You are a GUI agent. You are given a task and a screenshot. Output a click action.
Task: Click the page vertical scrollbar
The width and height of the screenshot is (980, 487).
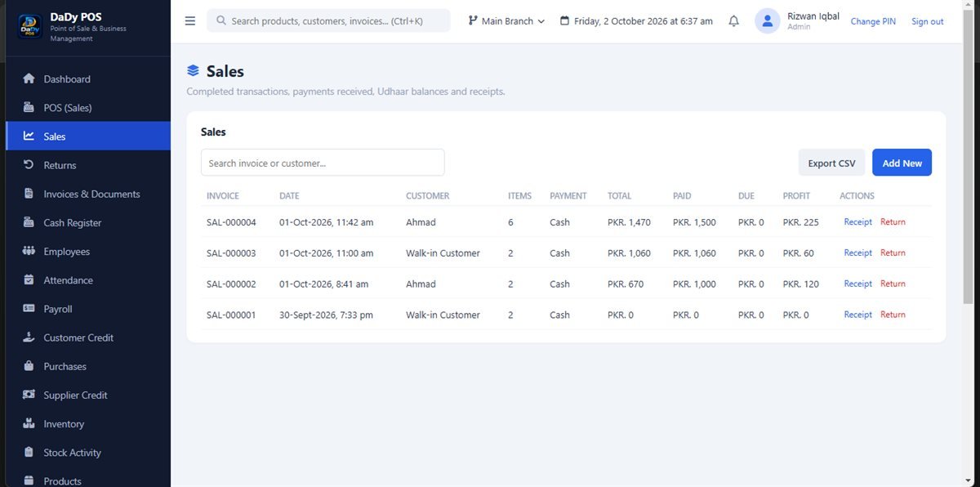pyautogui.click(x=969, y=155)
